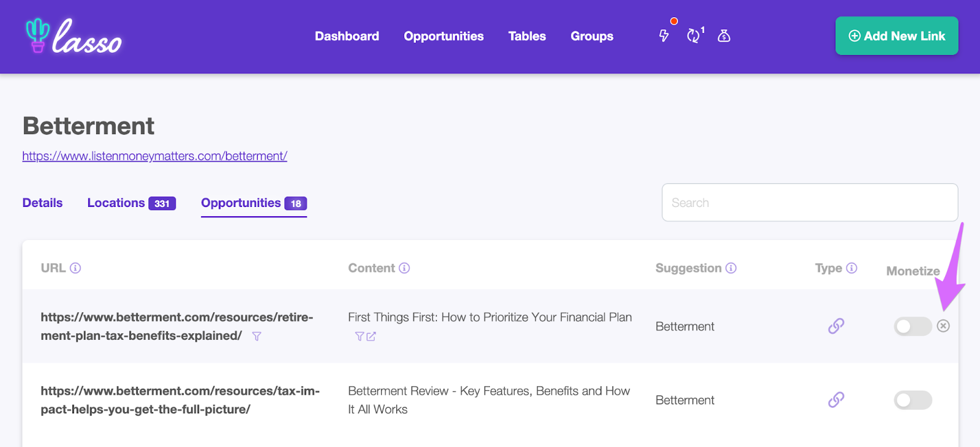Click 'First Things First' content title
Image resolution: width=980 pixels, height=447 pixels.
click(x=490, y=317)
